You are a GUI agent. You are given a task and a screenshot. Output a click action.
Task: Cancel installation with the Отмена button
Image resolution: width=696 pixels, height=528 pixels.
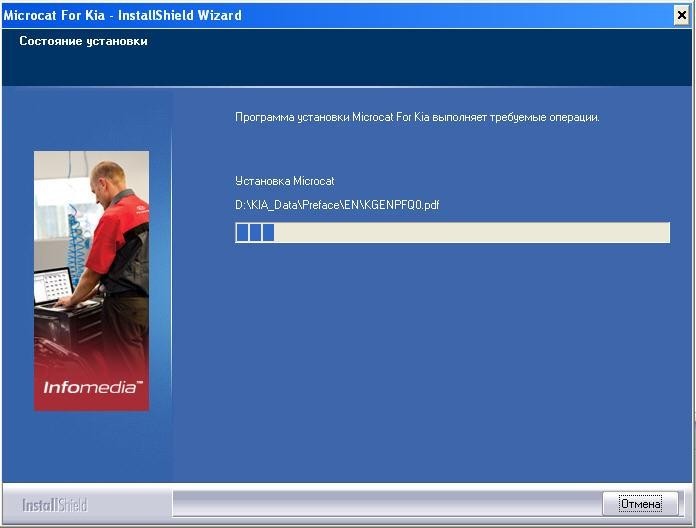(x=640, y=504)
